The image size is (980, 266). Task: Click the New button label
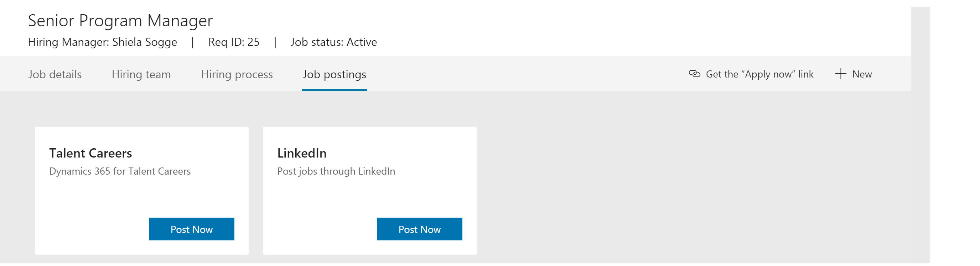[x=862, y=74]
